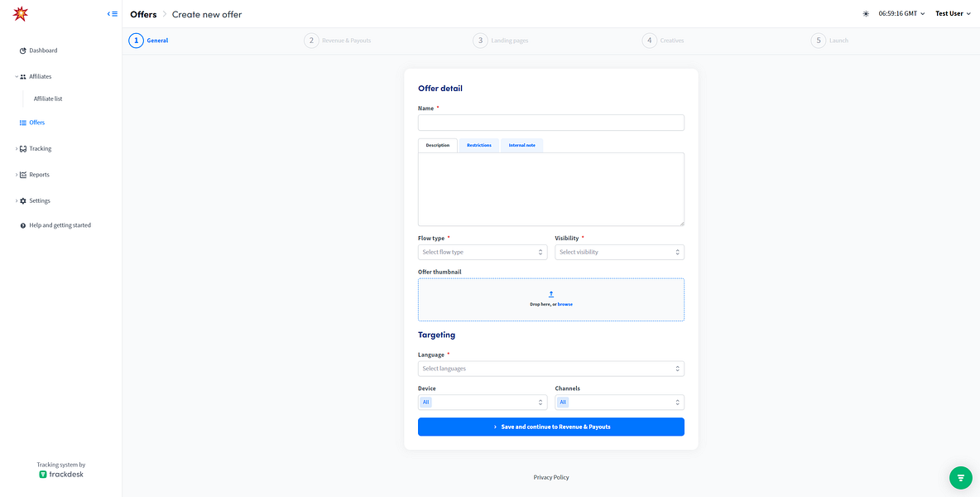Click the 'Create new offer' breadcrumb text

point(207,14)
